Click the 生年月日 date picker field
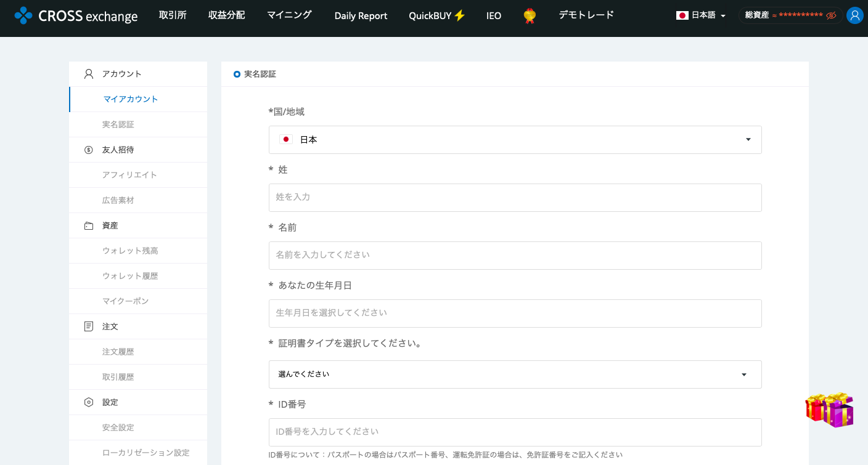The height and width of the screenshot is (465, 868). [x=515, y=313]
